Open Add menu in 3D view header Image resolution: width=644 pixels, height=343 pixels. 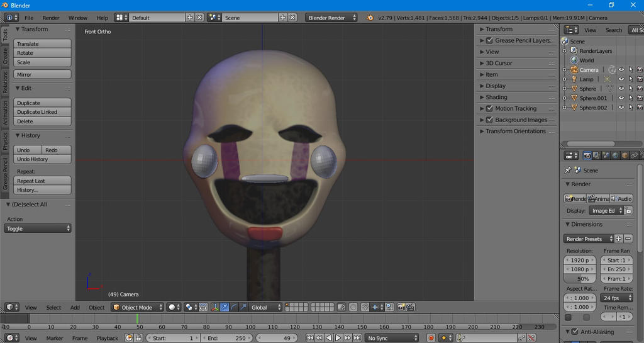[x=75, y=307]
